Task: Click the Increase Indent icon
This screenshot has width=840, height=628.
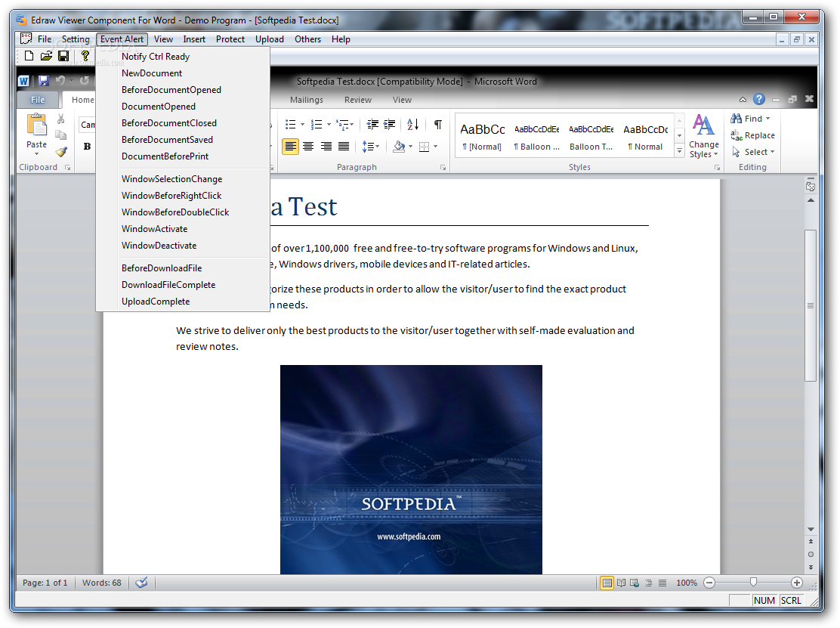Action: (390, 124)
